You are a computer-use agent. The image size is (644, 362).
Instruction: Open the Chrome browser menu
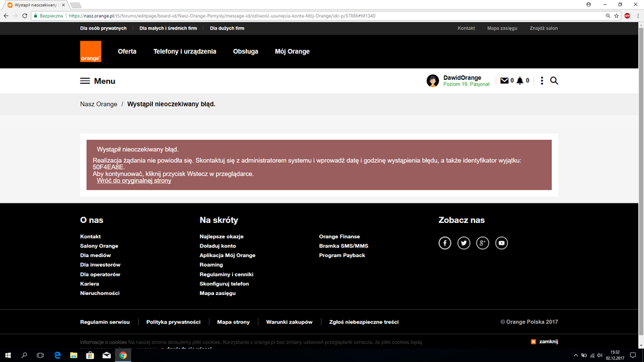tap(638, 15)
